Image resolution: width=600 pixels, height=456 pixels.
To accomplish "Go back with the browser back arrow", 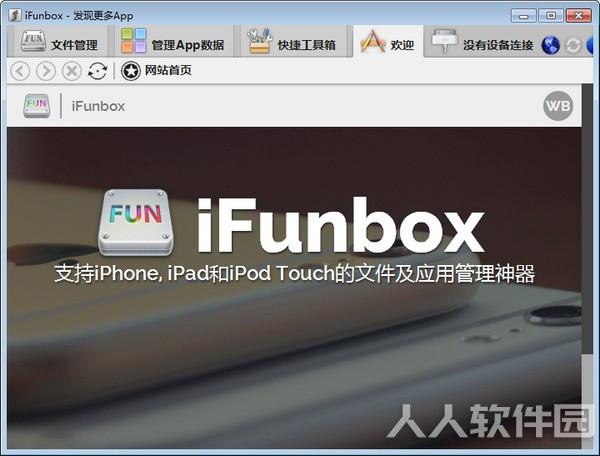I will [x=20, y=71].
